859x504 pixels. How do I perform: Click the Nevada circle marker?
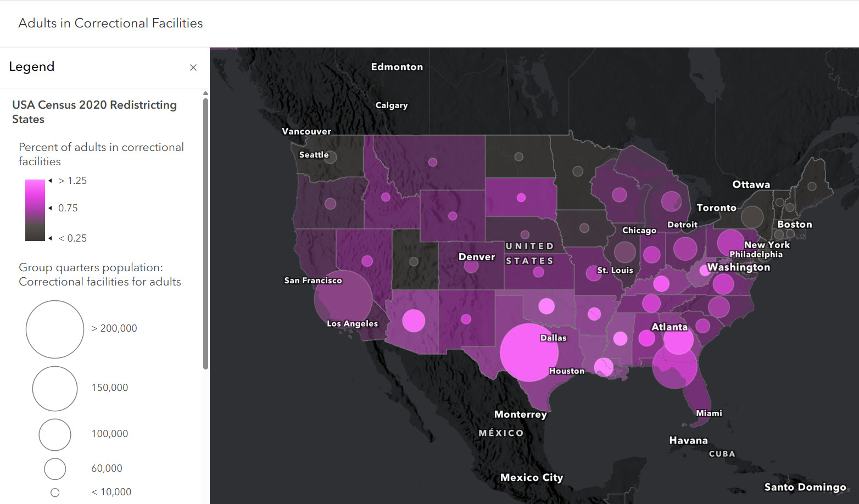367,261
